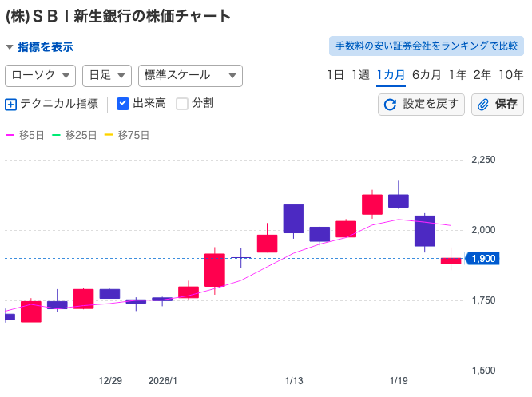Expand the 標準スケール scale dropdown

pos(190,75)
